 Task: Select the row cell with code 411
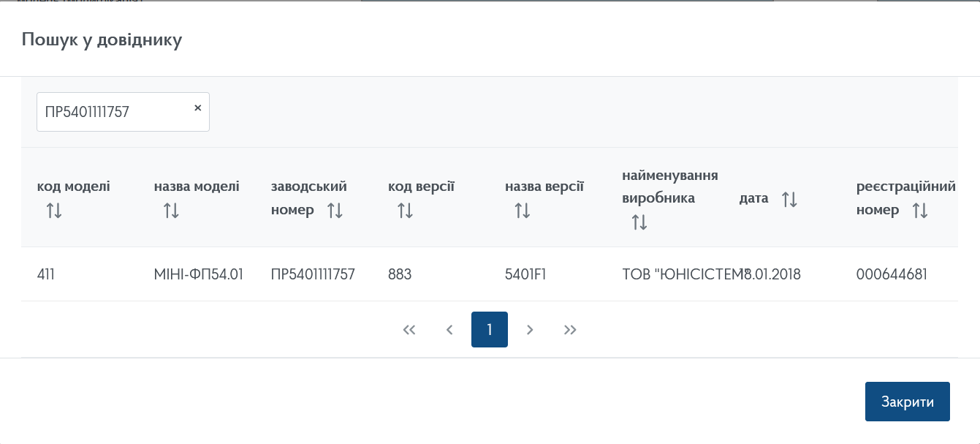click(x=46, y=274)
